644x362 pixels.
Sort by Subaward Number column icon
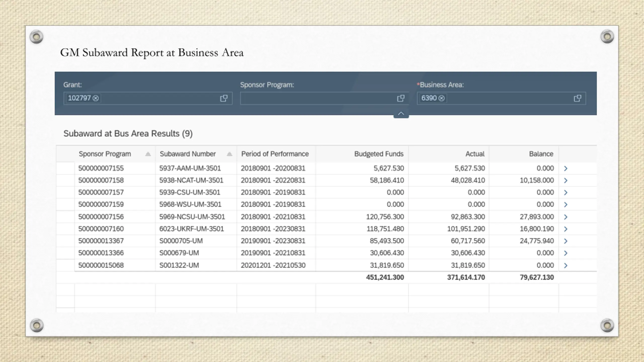[x=229, y=154]
